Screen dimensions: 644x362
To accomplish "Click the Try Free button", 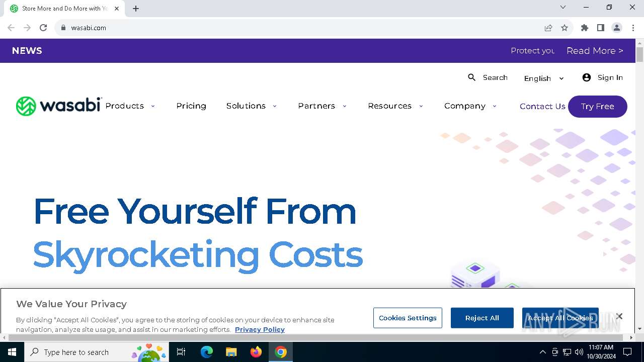I will [597, 107].
